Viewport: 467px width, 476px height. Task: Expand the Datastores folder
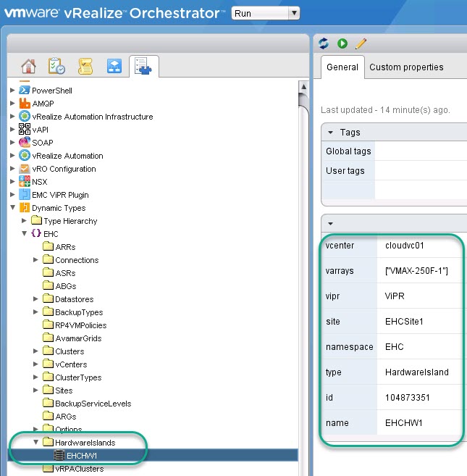tap(35, 299)
